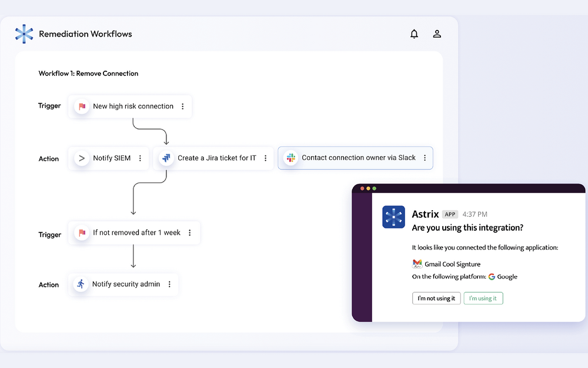The height and width of the screenshot is (368, 588).
Task: Open kebab menu for If not removed after 1 week
Action: click(x=190, y=233)
